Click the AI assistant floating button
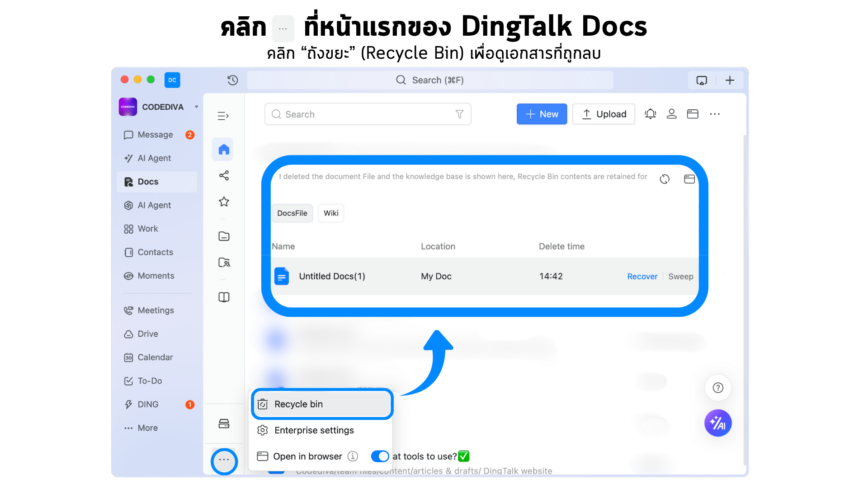Viewport: 868px width, 488px height. 717,423
